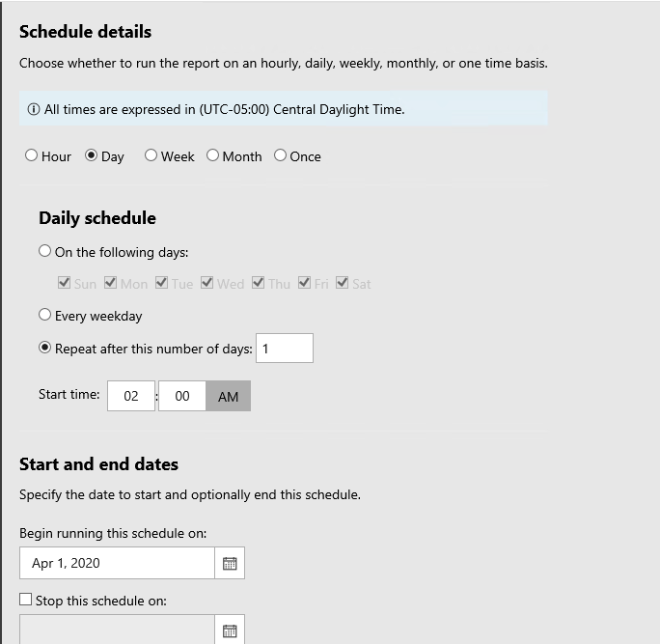Click the start time hour field

coord(131,396)
